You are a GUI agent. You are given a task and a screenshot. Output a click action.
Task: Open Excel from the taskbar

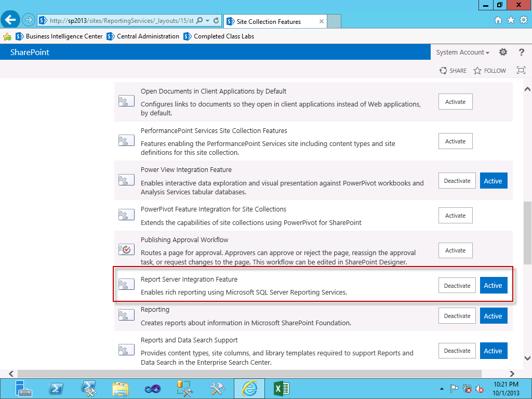[x=281, y=389]
